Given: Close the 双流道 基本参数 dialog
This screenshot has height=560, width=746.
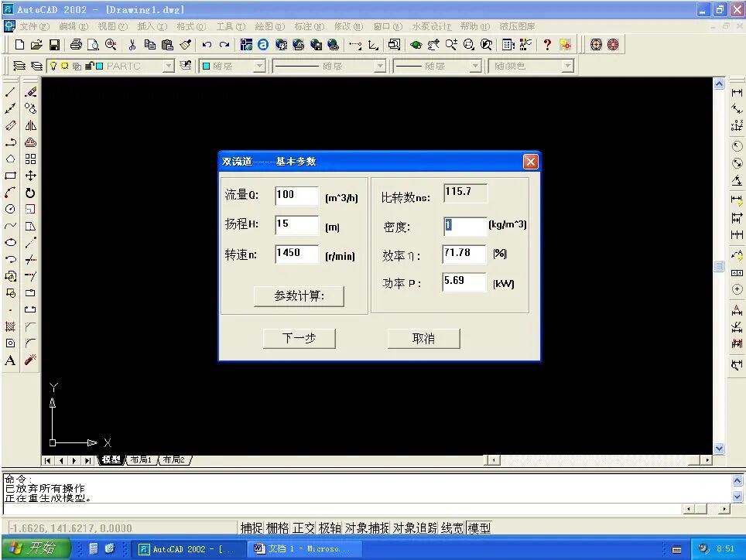Looking at the screenshot, I should tap(530, 162).
